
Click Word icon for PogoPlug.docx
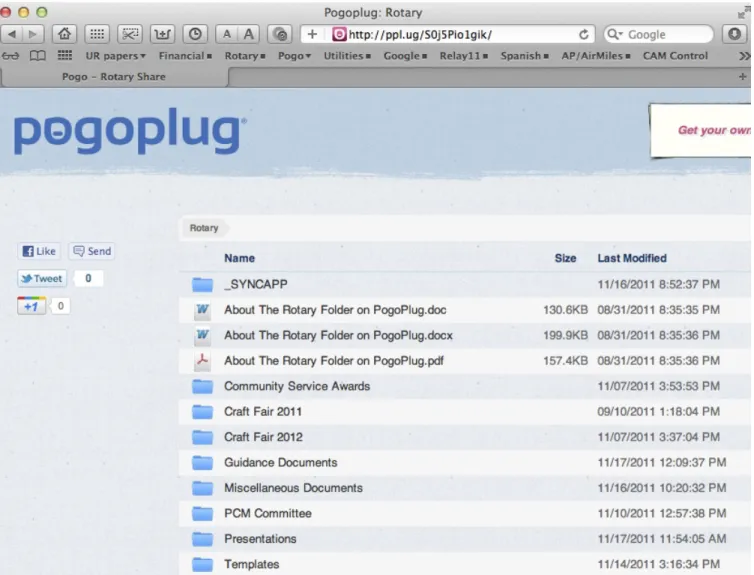coord(202,335)
